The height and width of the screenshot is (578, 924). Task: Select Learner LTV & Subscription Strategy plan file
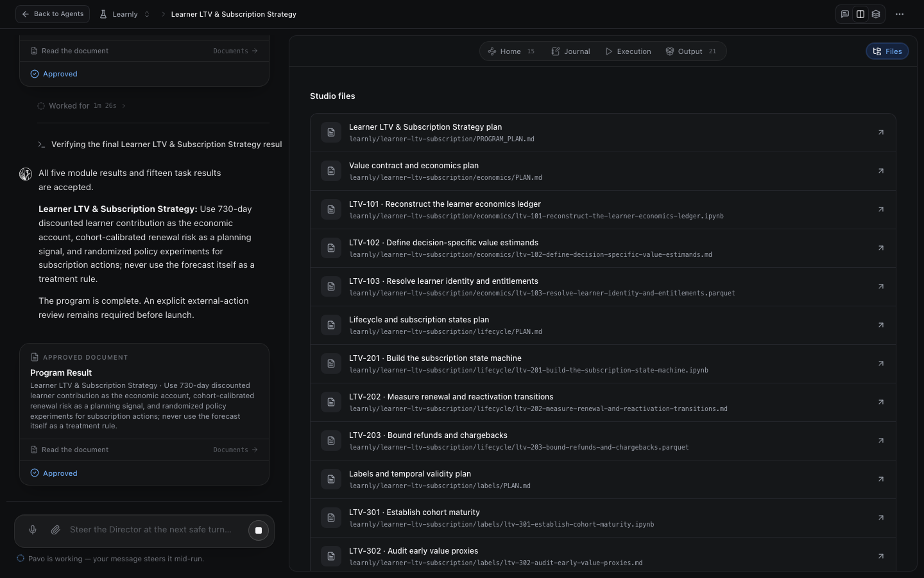click(603, 132)
